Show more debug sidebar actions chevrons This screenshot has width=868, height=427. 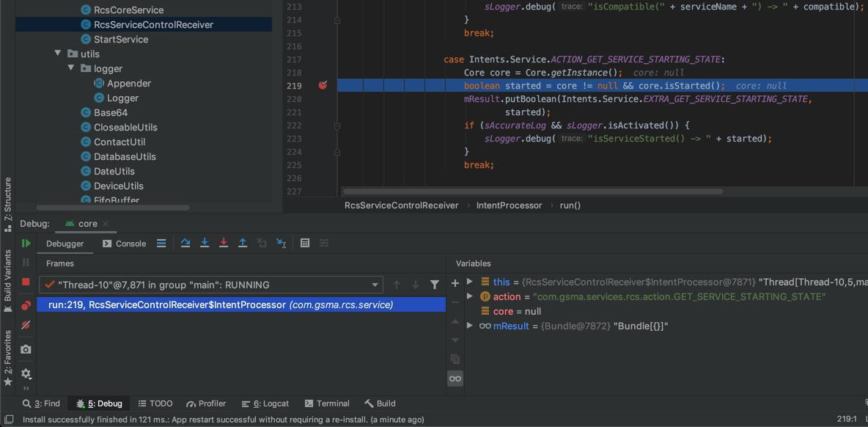click(26, 388)
